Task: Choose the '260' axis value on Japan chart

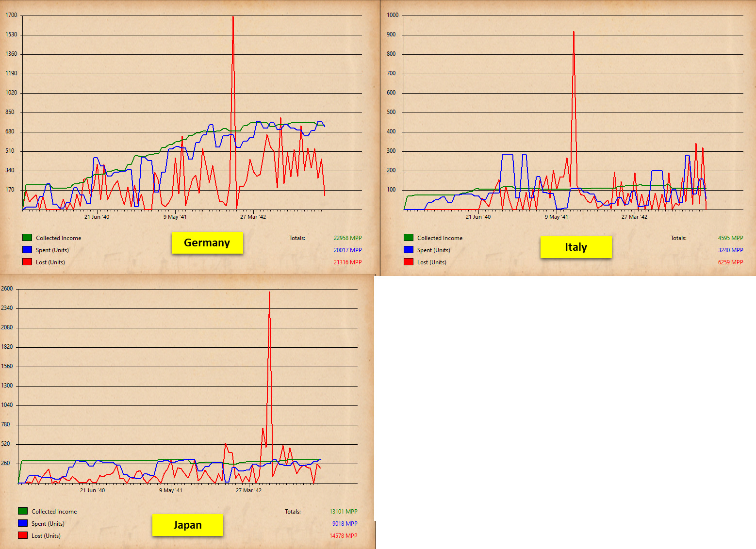Action: [5, 463]
